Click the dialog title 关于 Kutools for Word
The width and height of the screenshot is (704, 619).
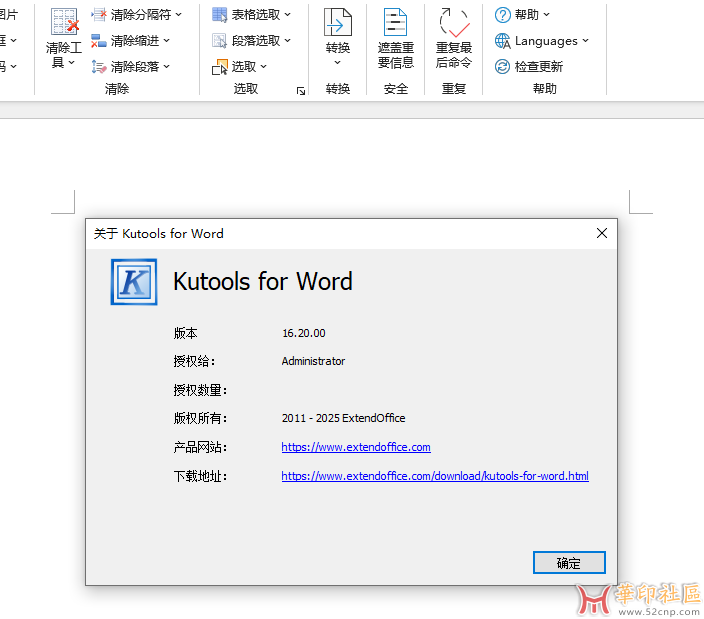158,233
